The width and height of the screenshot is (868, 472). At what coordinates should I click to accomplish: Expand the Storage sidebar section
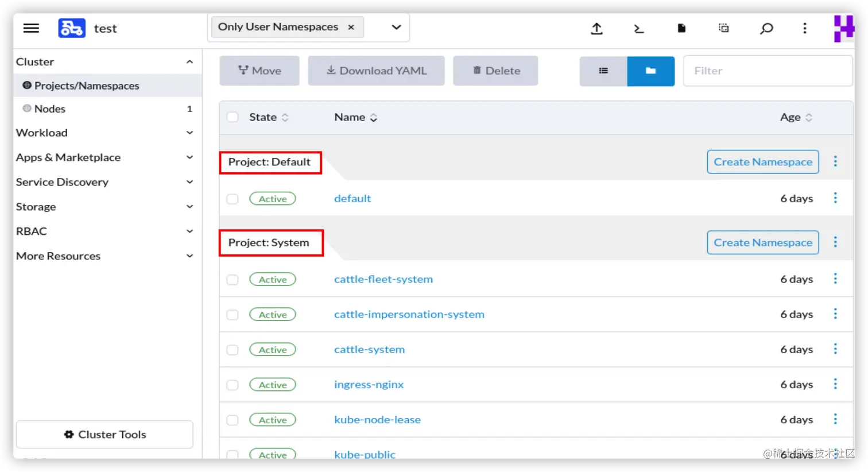click(x=189, y=207)
